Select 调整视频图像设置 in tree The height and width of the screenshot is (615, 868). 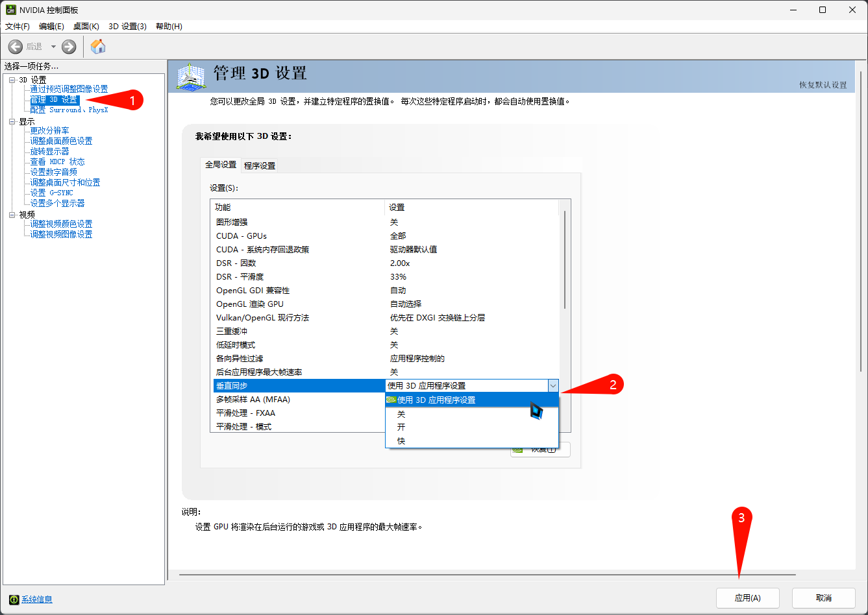pyautogui.click(x=61, y=234)
